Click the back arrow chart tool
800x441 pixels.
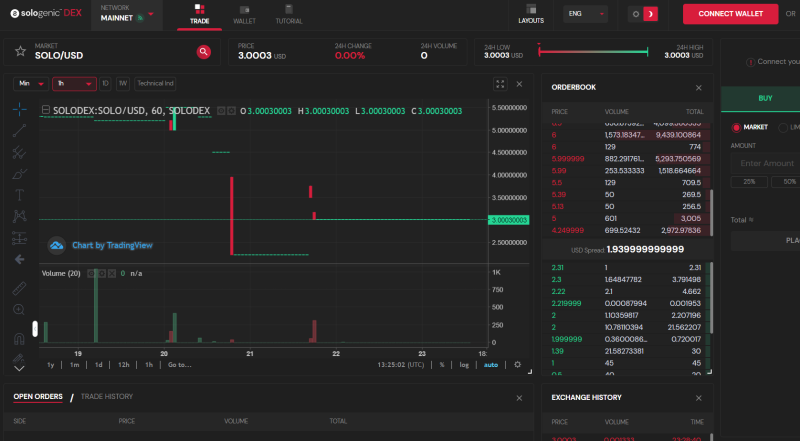coord(19,259)
